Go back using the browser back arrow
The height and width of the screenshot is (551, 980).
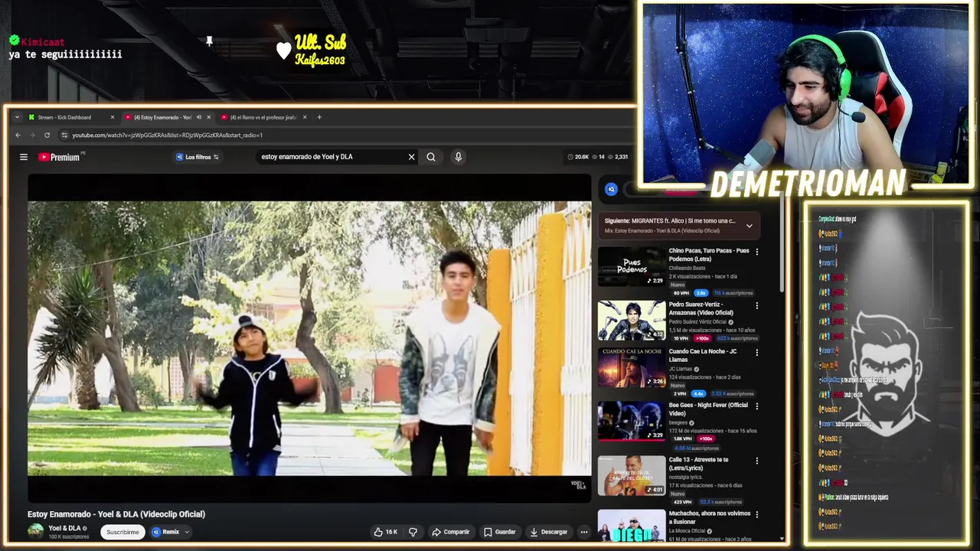[18, 135]
